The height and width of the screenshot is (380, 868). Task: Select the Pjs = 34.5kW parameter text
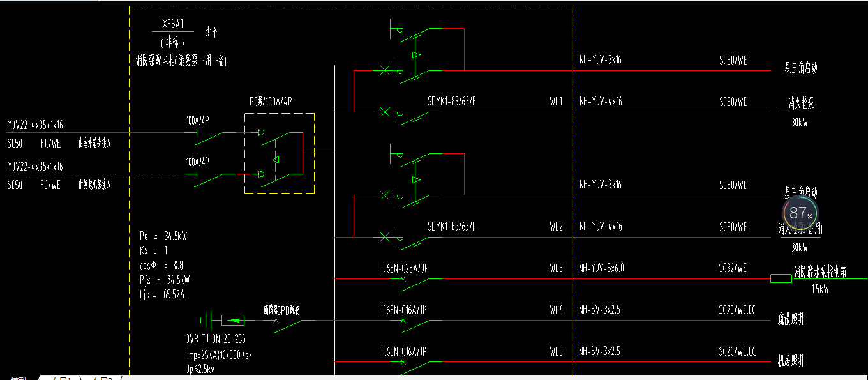[164, 280]
